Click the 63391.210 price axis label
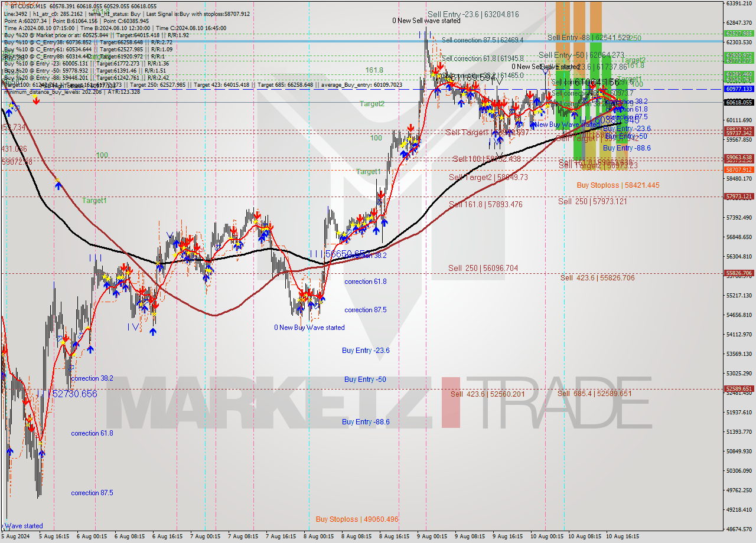 (x=739, y=4)
